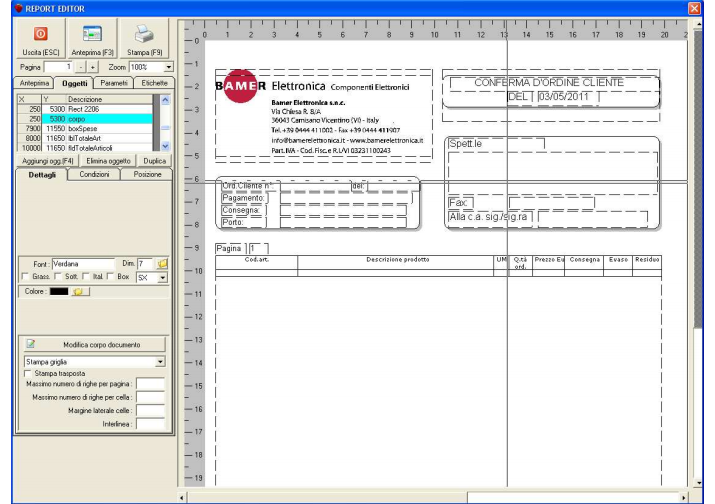715x504 pixels.
Task: Switch to the Anteprima tab
Action: click(34, 83)
